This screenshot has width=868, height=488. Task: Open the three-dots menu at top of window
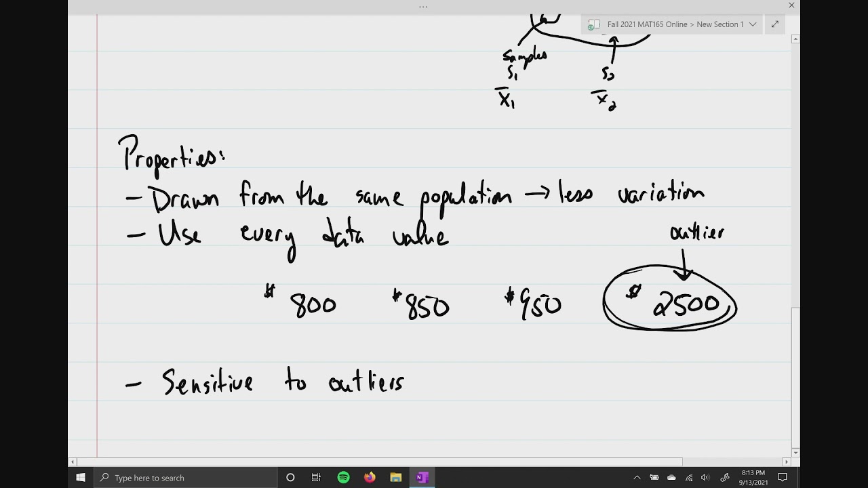click(x=423, y=7)
